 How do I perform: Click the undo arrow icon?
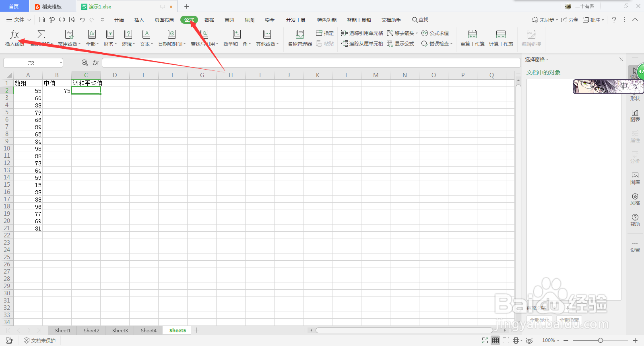(82, 20)
